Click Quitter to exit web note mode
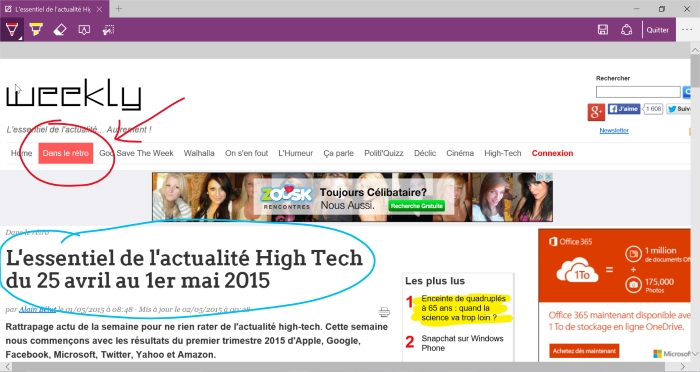This screenshot has height=372, width=700. click(x=657, y=30)
